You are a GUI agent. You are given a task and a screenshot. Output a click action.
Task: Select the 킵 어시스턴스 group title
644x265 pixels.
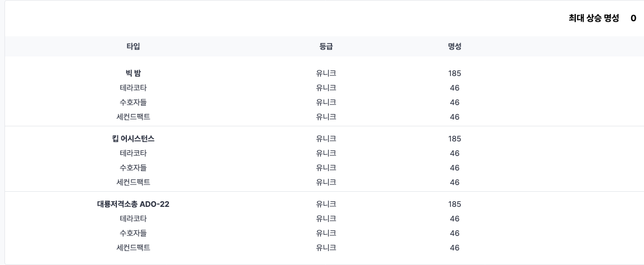(133, 139)
